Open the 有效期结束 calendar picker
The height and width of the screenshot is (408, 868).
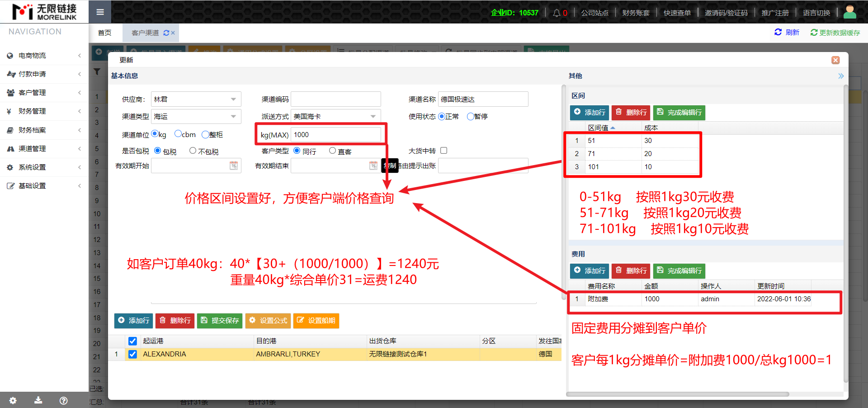[373, 166]
